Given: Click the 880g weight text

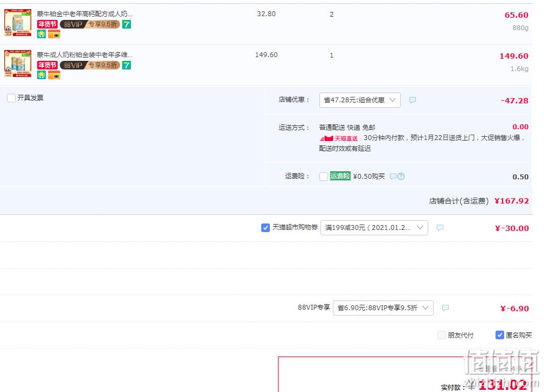Looking at the screenshot, I should point(520,28).
